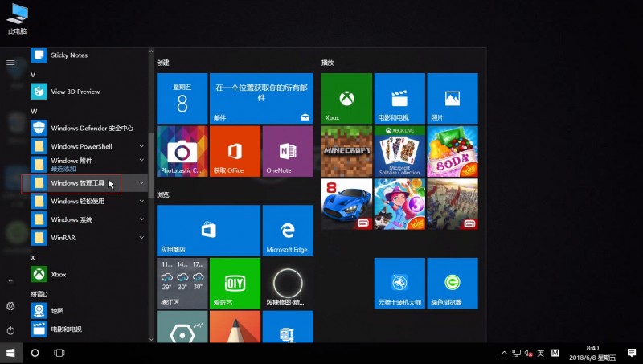
Task: Open the 应用商店 store tile
Action: pyautogui.click(x=208, y=231)
